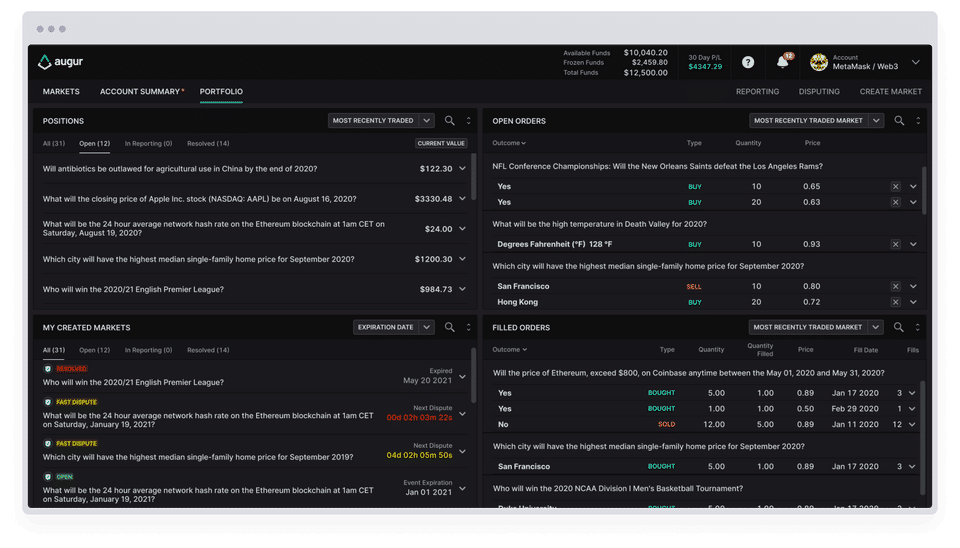Click the account avatar icon

819,62
